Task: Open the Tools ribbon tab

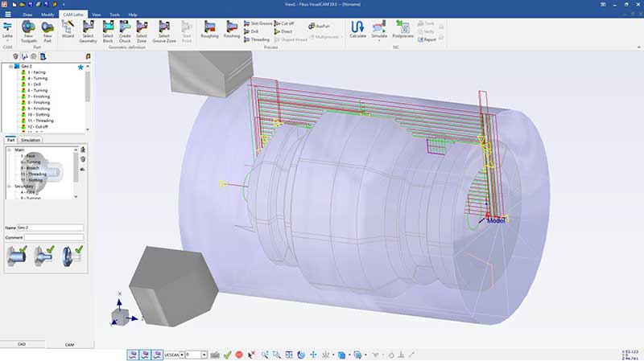Action: 114,14
